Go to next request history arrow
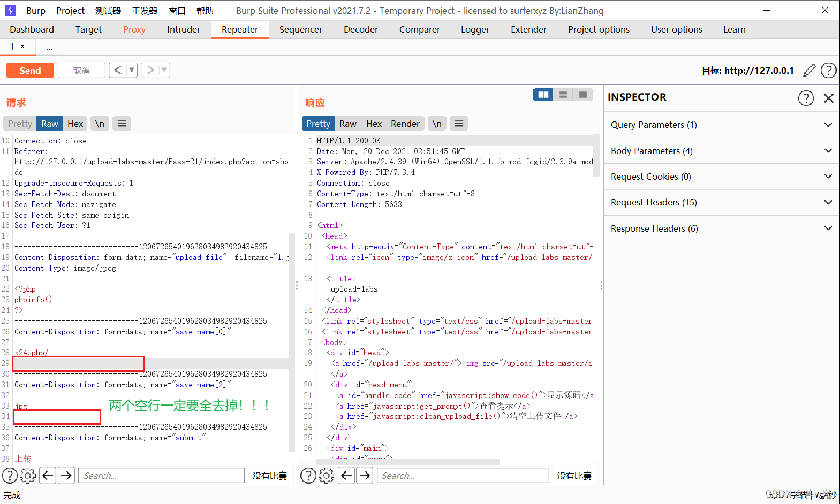Viewport: 840px width, 504px height. tap(150, 70)
